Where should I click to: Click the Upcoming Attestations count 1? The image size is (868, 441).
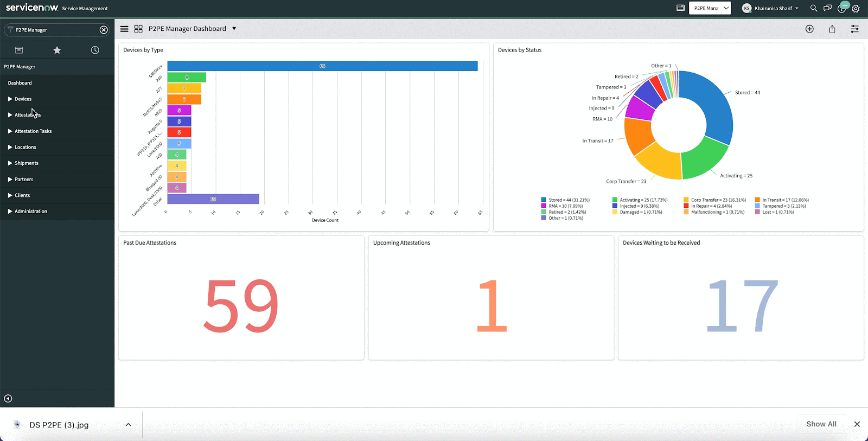[492, 305]
